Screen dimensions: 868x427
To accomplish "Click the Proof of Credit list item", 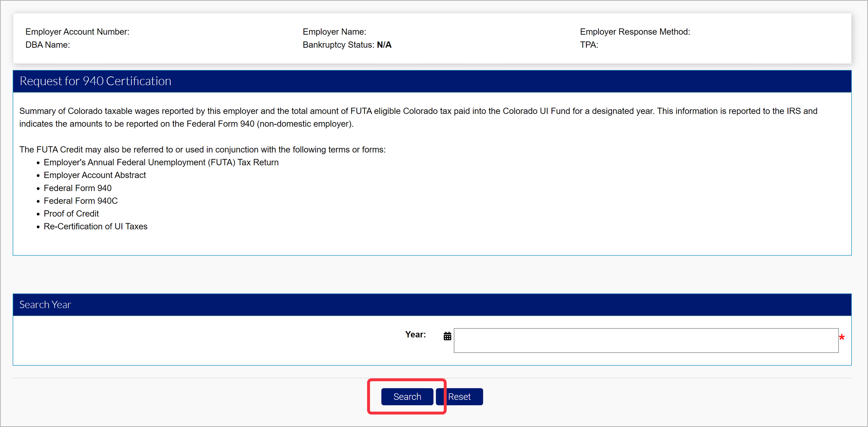I will point(71,213).
